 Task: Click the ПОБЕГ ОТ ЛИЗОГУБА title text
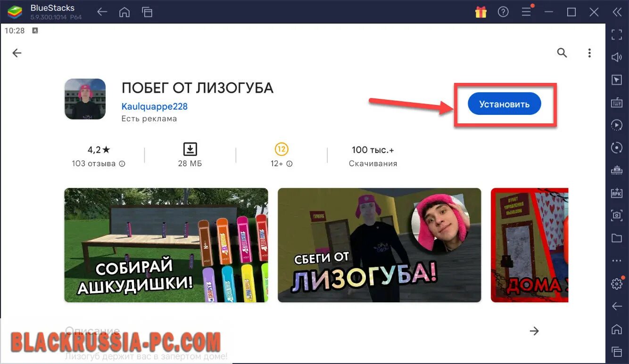(198, 88)
